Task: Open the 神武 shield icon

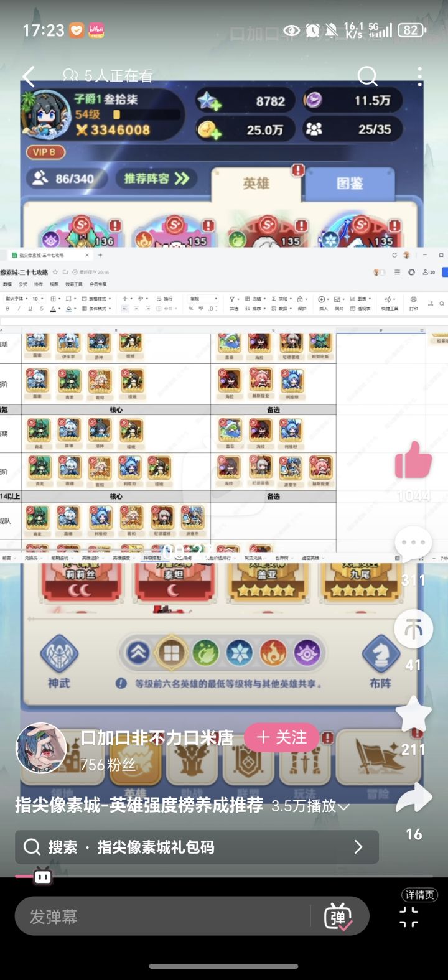Action: [59, 655]
